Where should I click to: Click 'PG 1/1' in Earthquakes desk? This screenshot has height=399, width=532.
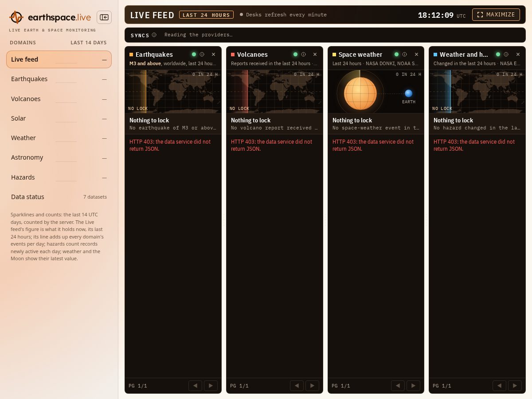tap(138, 386)
